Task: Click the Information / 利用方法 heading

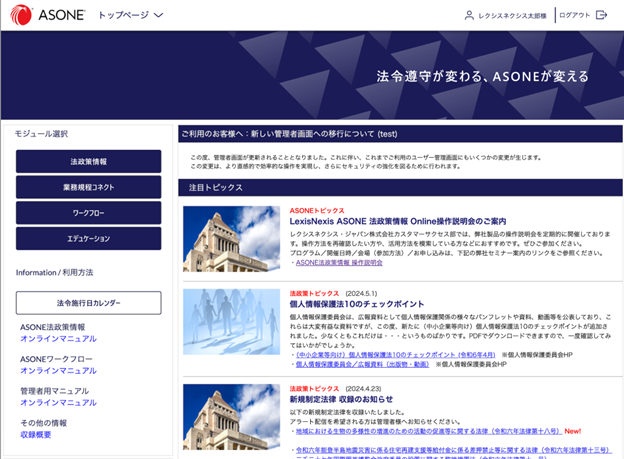Action: [x=55, y=273]
